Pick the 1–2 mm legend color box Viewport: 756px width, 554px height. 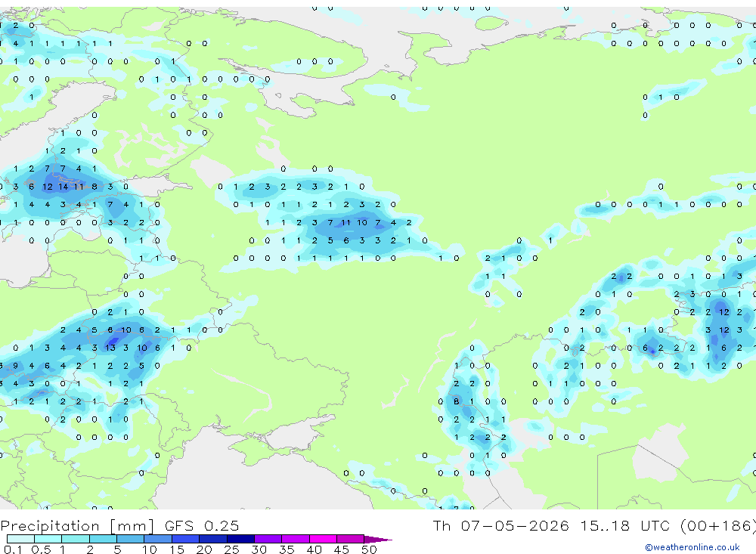coord(76,539)
